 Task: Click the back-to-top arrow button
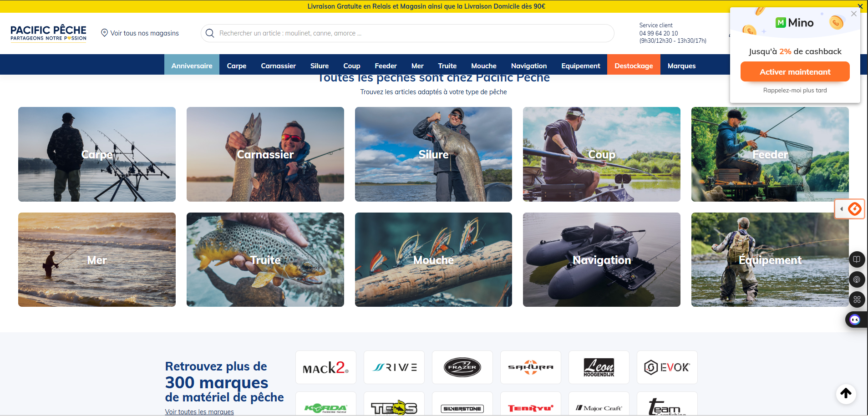coord(846,393)
